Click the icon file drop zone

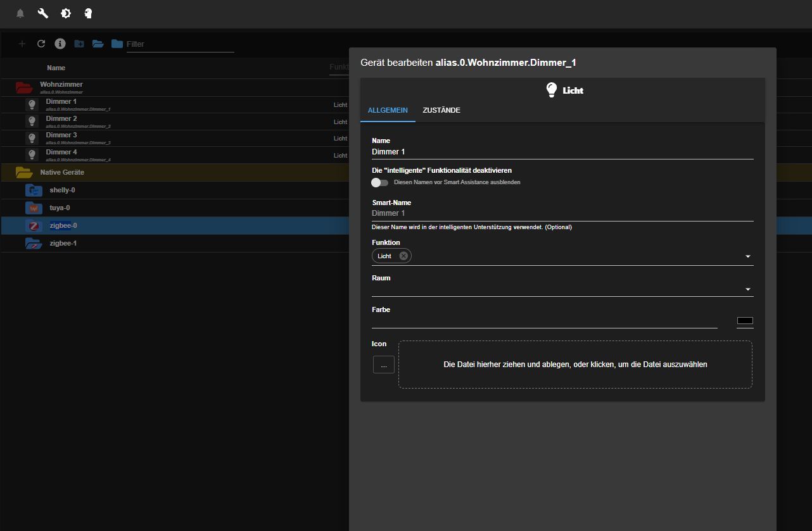tap(575, 365)
